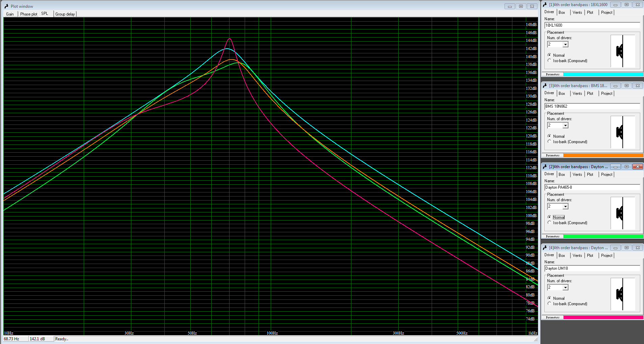Expand Num. of drivers dropdown for Dayton UM18
The image size is (644, 344).
(565, 288)
